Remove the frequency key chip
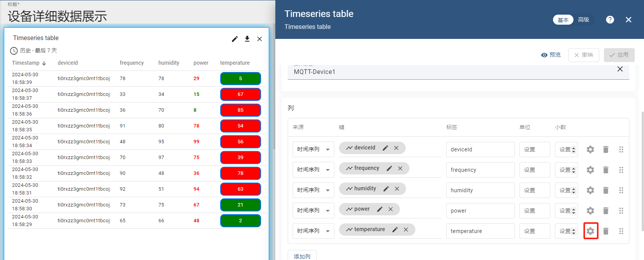The image size is (644, 260). 400,168
